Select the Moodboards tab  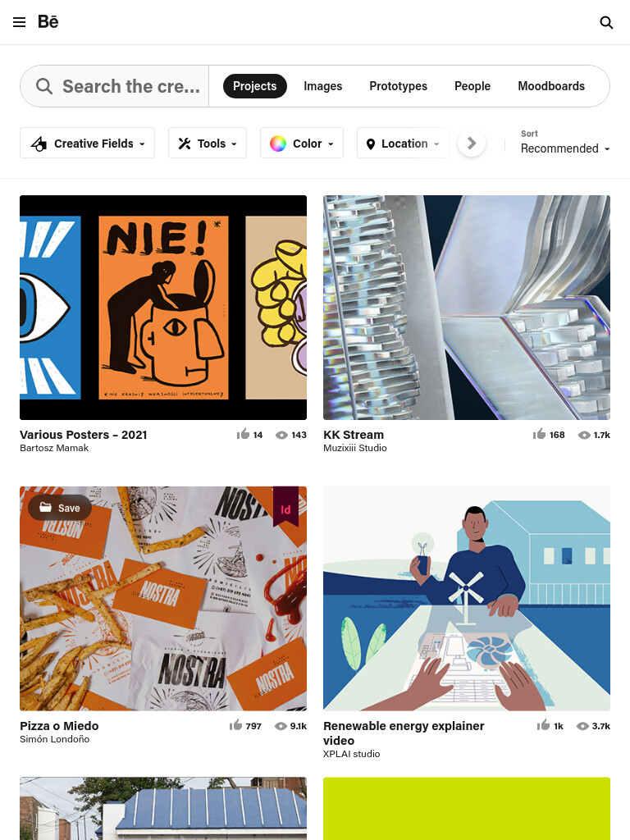pos(550,85)
